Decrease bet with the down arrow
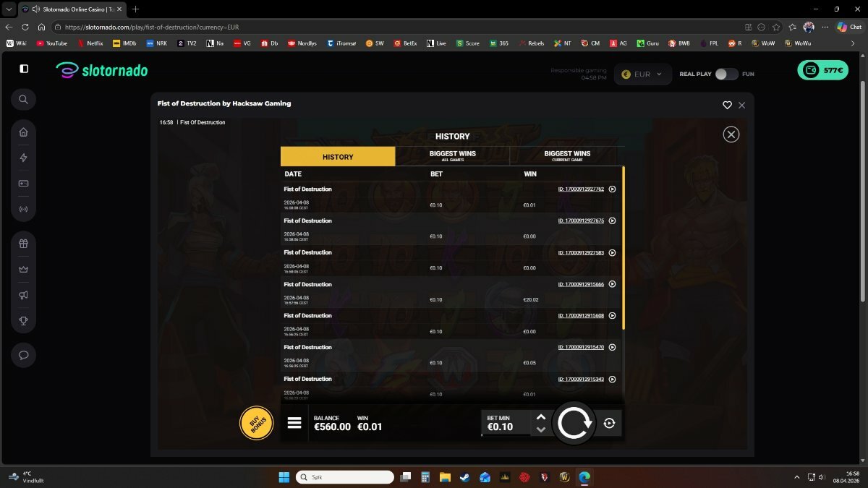 tap(540, 429)
